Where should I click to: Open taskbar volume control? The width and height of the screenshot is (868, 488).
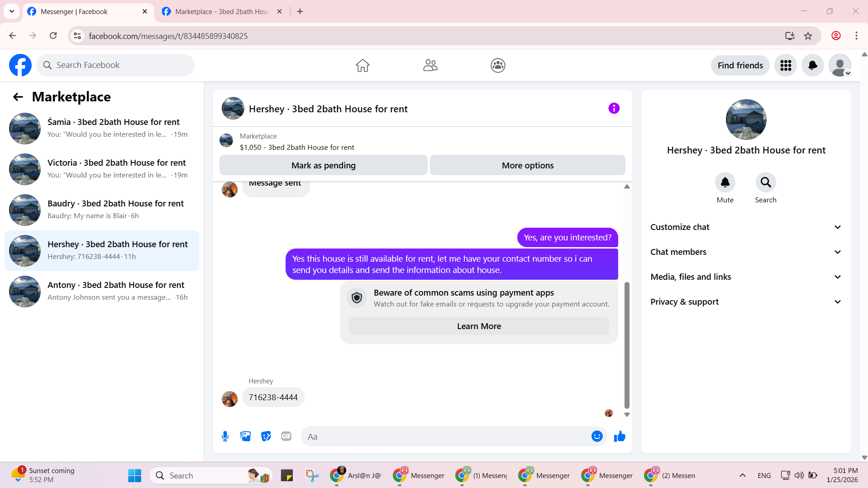(799, 475)
